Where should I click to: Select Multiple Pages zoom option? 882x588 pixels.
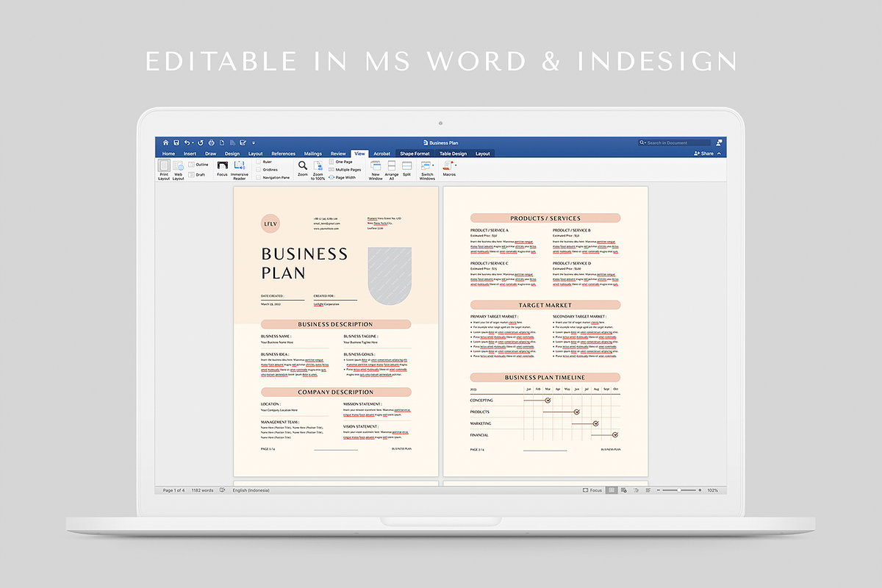click(345, 170)
